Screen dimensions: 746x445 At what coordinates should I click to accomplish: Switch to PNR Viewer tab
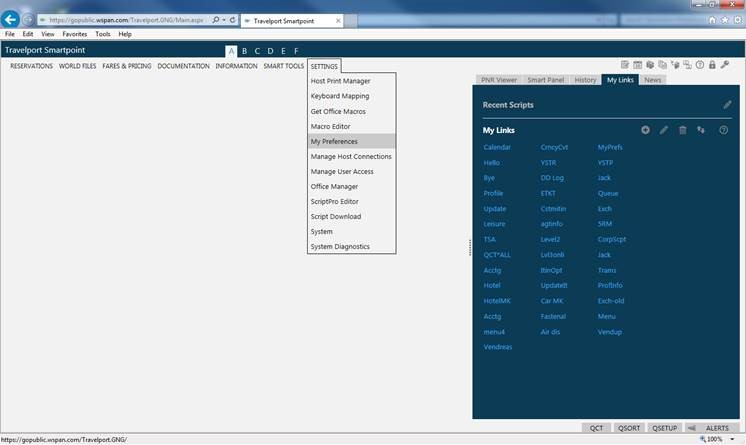click(x=498, y=80)
